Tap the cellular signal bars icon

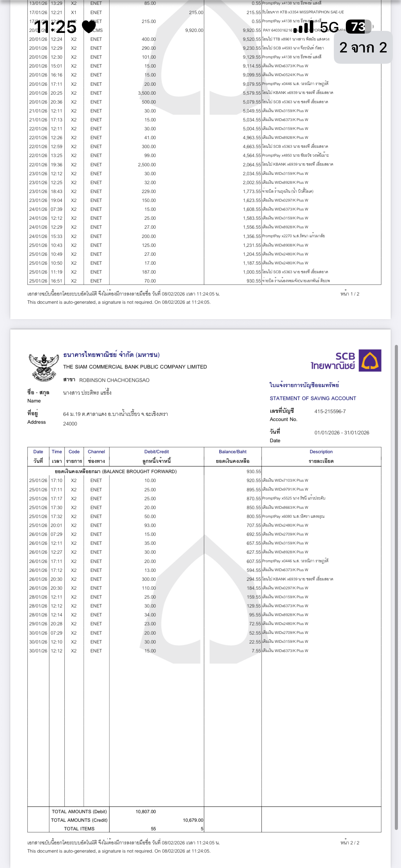pyautogui.click(x=304, y=27)
